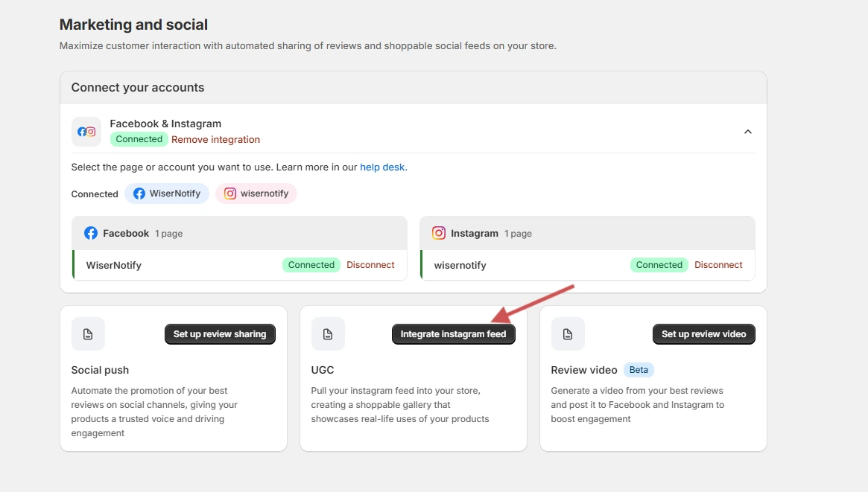Select the WiserNotify Facebook connected chip
This screenshot has height=492, width=868.
coord(167,194)
